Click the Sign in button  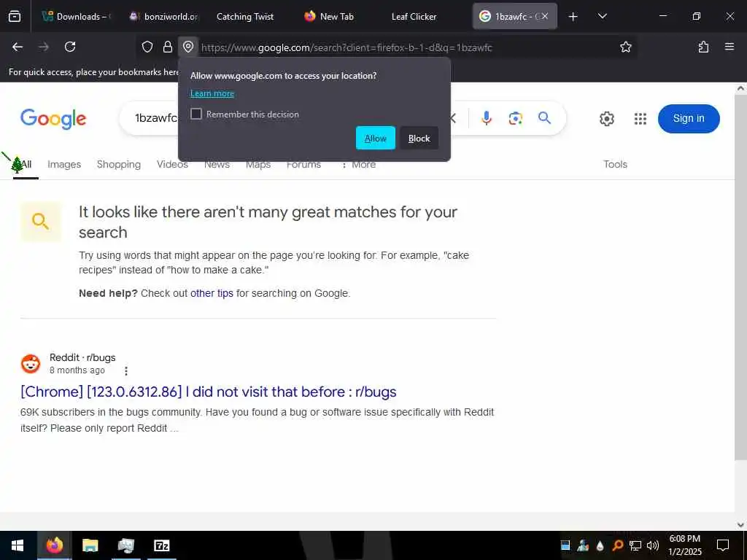689,119
